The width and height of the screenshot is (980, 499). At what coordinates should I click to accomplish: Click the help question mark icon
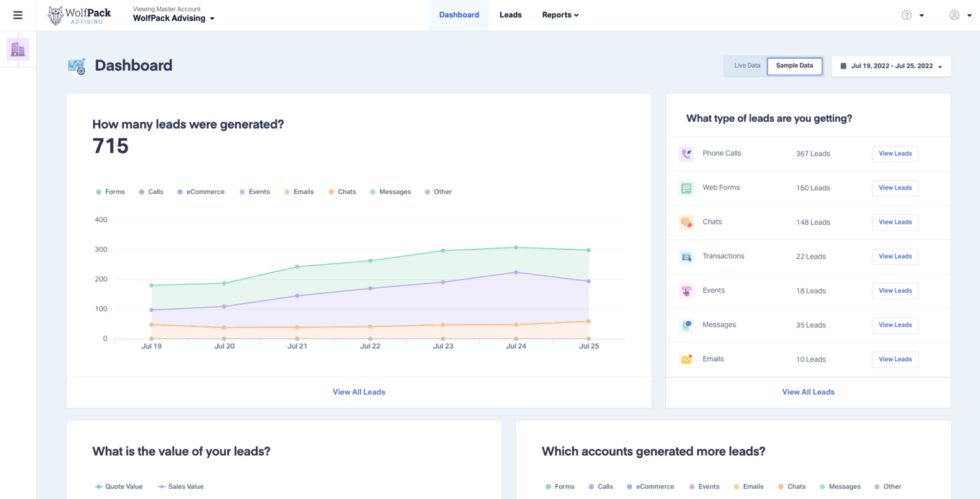(x=906, y=15)
